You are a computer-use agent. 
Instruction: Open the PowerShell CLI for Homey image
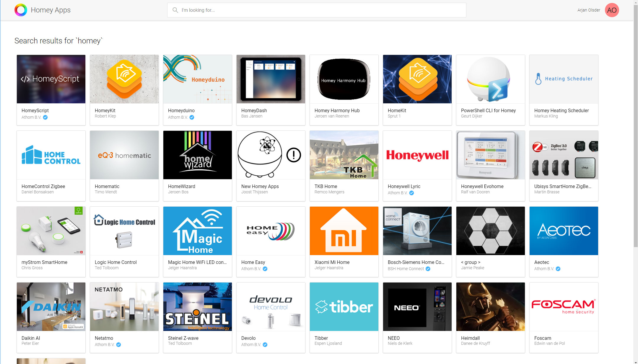(491, 79)
